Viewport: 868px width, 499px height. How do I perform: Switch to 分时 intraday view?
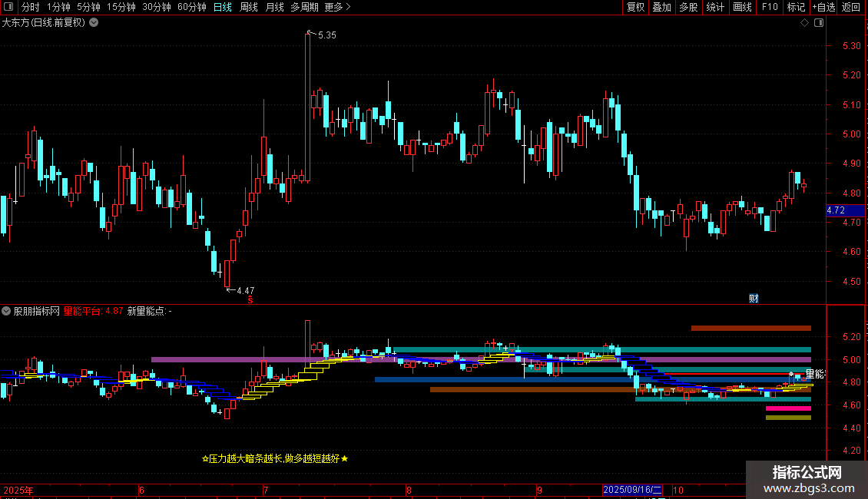(x=31, y=7)
